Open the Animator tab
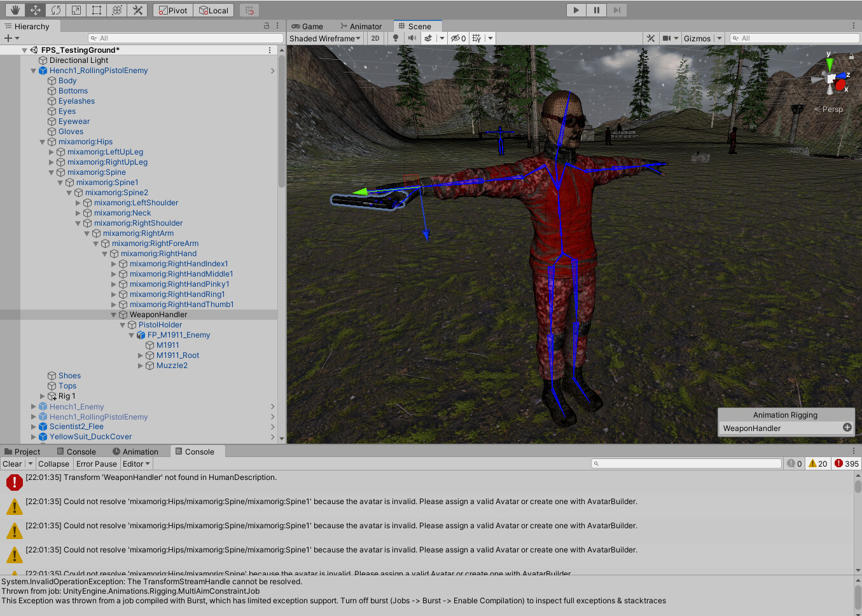 (362, 26)
